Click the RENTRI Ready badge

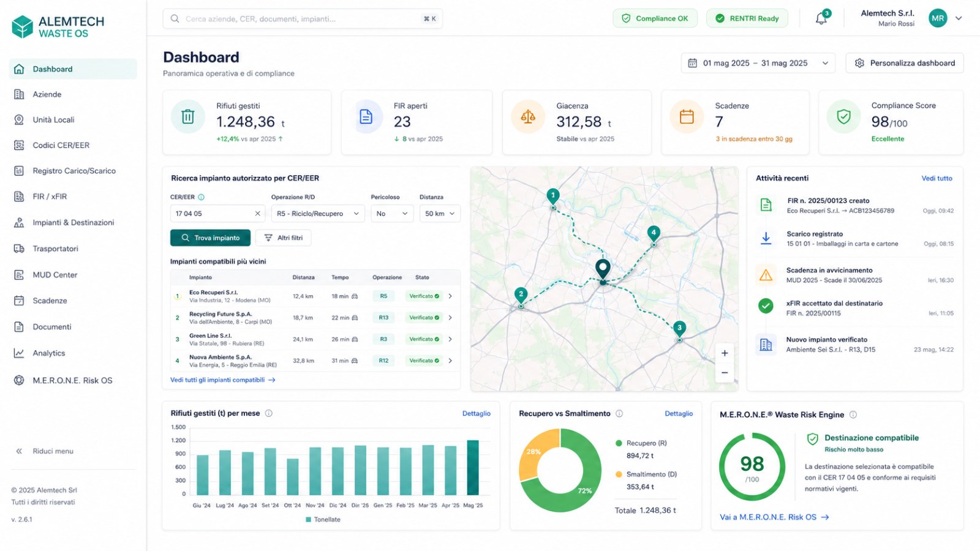(747, 18)
